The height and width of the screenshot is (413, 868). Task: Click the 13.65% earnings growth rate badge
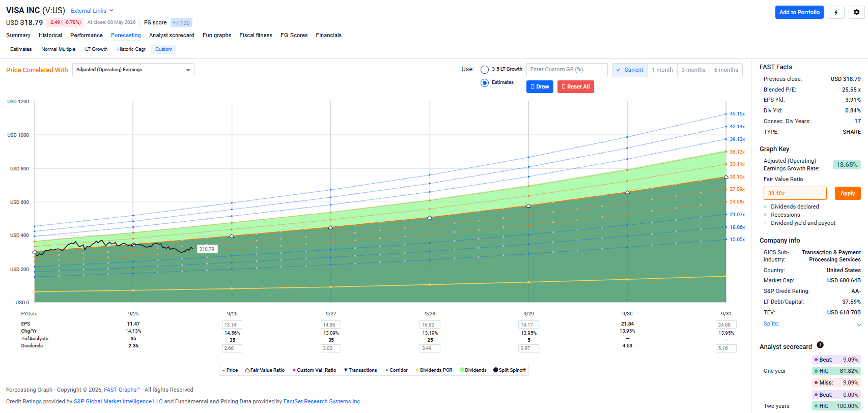pos(847,165)
